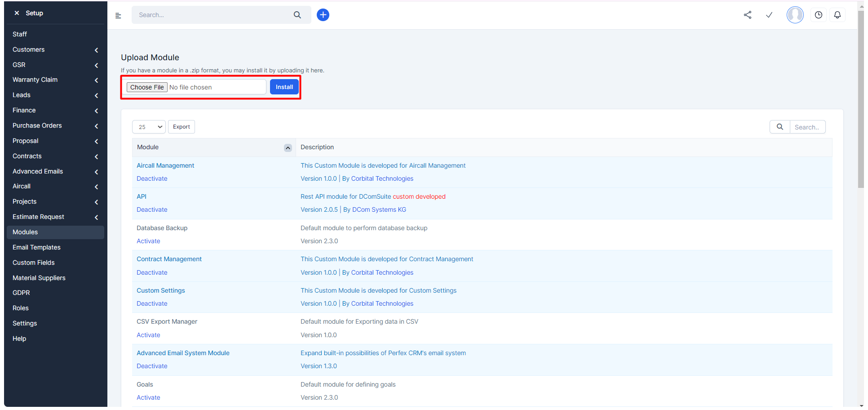
Task: Deactivate the Aircall Management module
Action: (x=152, y=178)
